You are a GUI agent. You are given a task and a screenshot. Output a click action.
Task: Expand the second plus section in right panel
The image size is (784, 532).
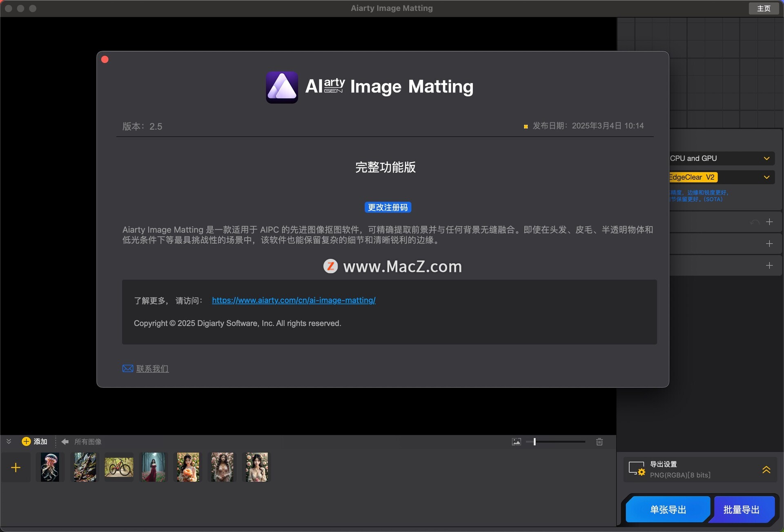pyautogui.click(x=769, y=244)
